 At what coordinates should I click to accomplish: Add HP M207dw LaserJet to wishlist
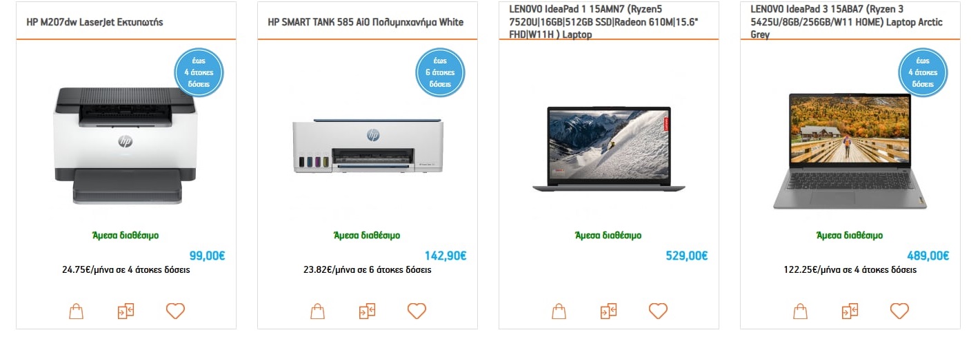click(175, 311)
